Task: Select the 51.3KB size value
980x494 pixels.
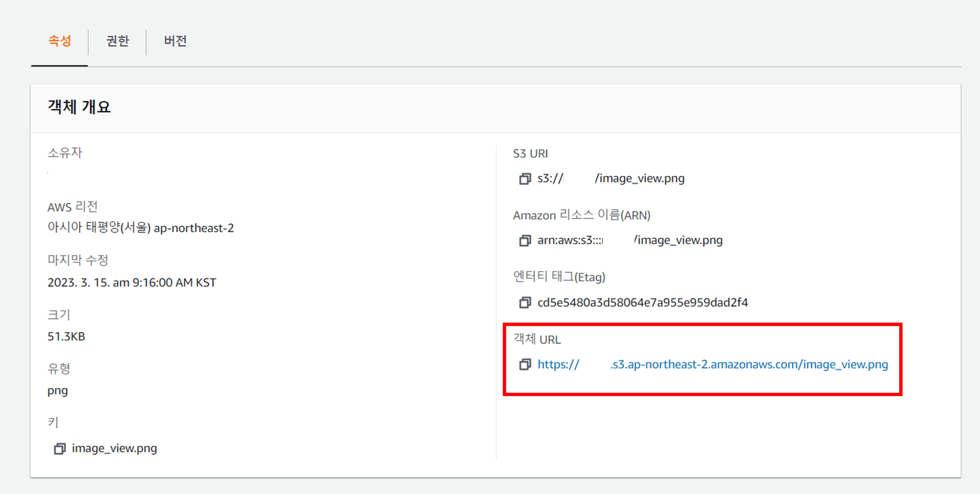Action: 67,336
